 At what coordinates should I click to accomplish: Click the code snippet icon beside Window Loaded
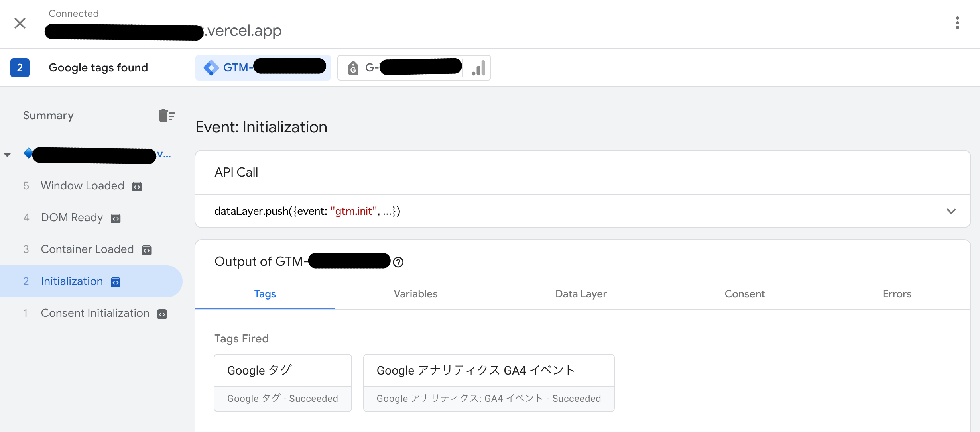(137, 186)
